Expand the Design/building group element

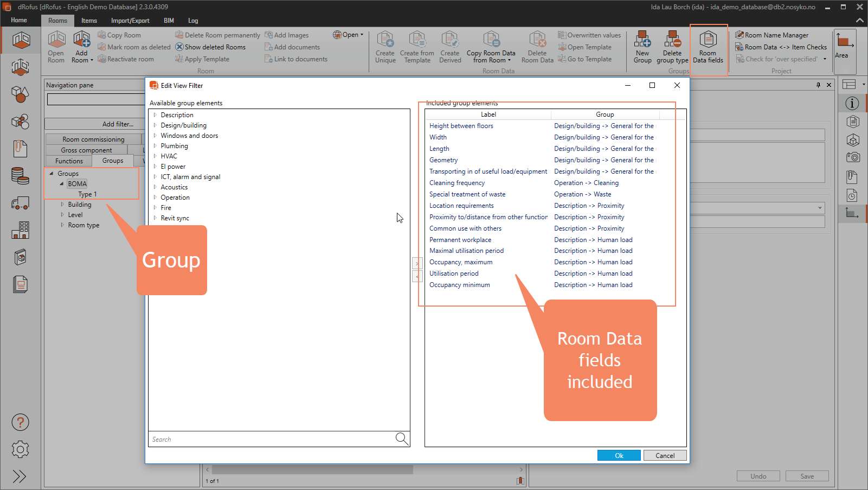coord(155,125)
